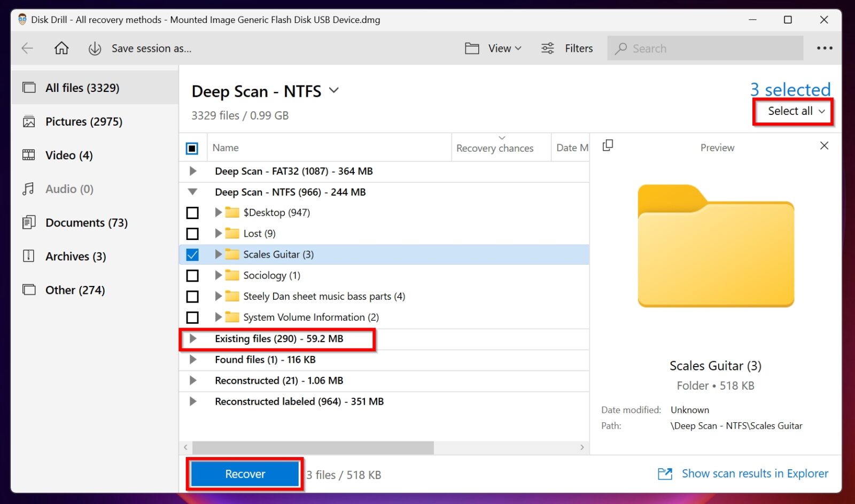Toggle the select-all checkbox in the Name header

[x=192, y=148]
